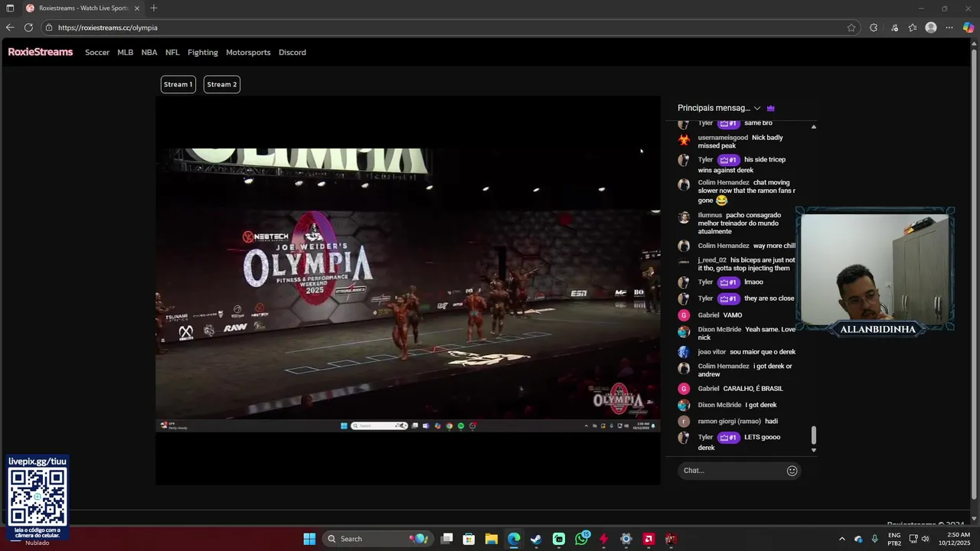Open the NFL section
Viewport: 980px width, 551px height.
(x=172, y=53)
